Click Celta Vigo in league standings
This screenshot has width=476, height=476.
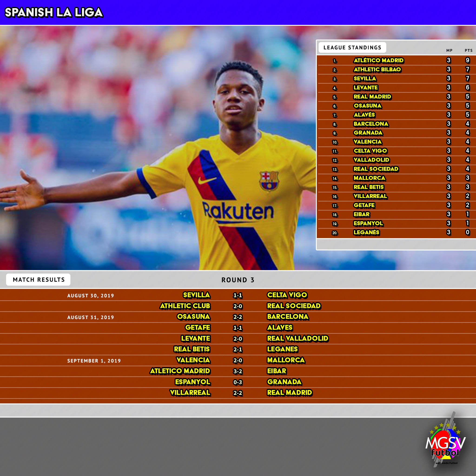point(370,151)
